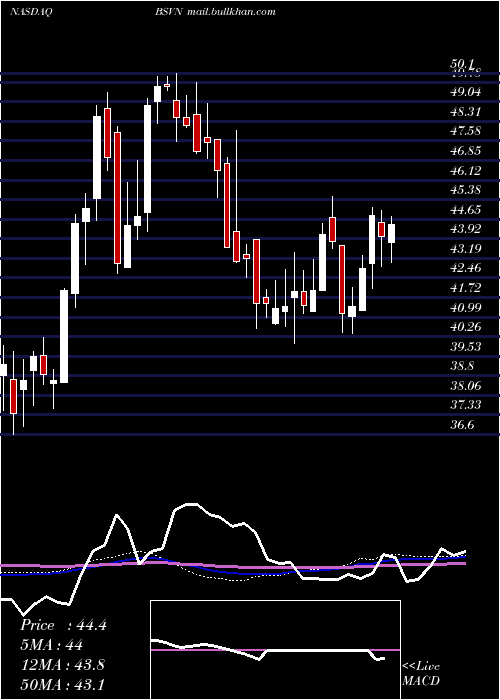500x700 pixels.
Task: Click the 5MA : 44 readout
Action: point(51,645)
